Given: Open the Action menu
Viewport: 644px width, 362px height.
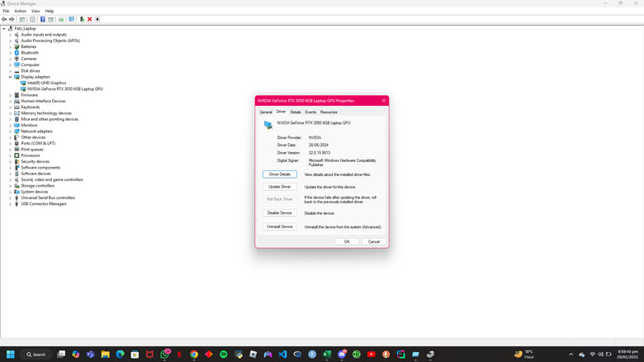Looking at the screenshot, I should point(20,11).
